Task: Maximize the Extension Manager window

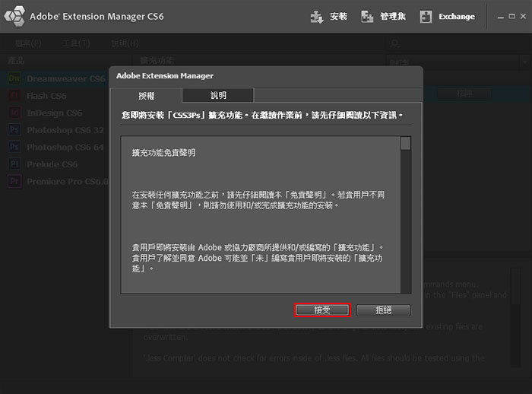Action: coord(512,16)
